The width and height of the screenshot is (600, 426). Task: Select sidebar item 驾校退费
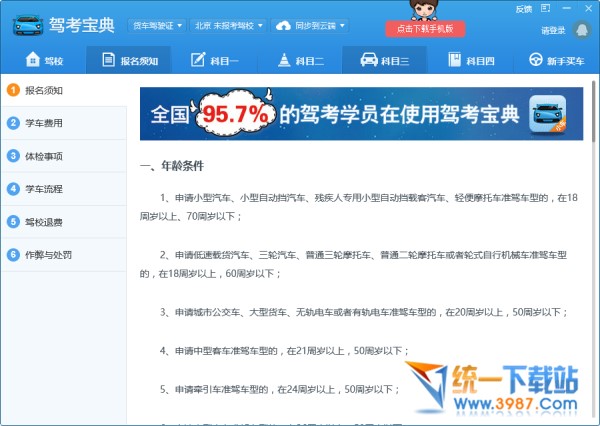point(64,222)
